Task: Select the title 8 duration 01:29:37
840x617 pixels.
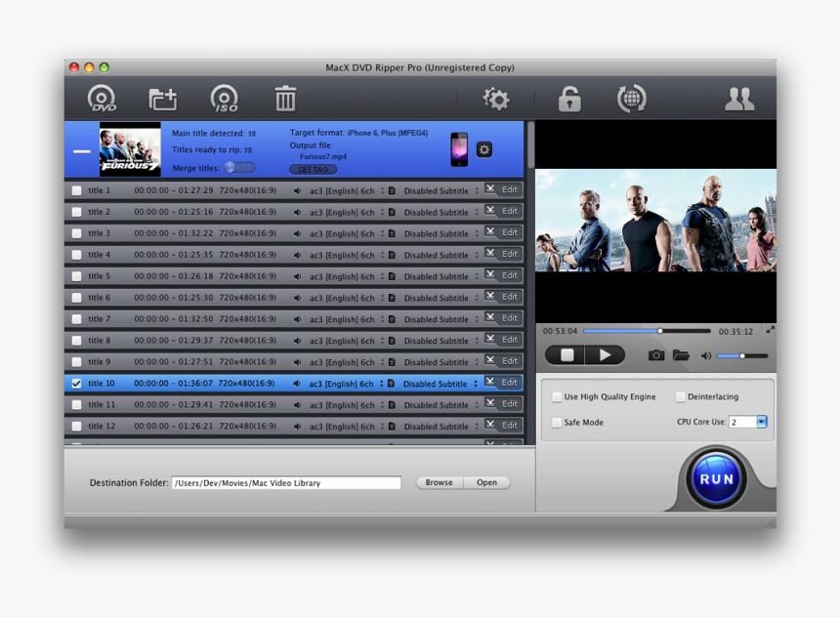Action: [x=195, y=341]
